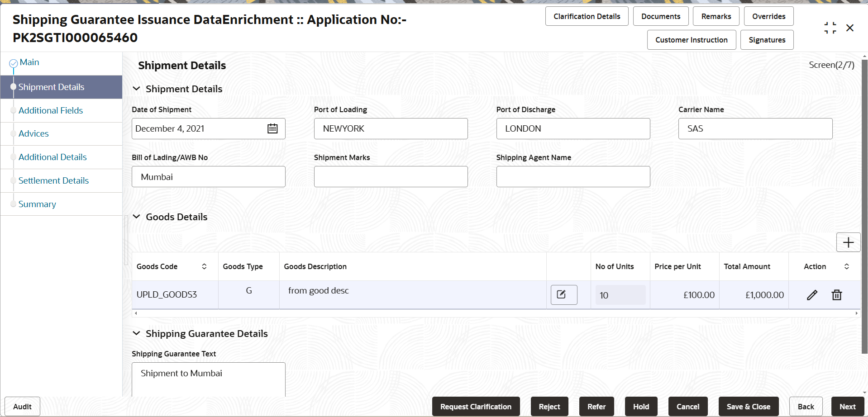
Task: Open the Documents panel
Action: coord(660,16)
